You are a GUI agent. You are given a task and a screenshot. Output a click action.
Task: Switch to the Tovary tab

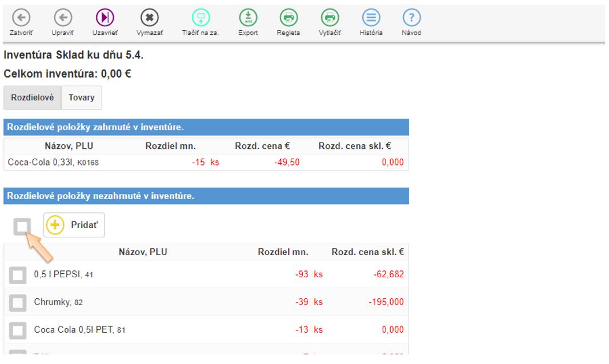(x=81, y=98)
